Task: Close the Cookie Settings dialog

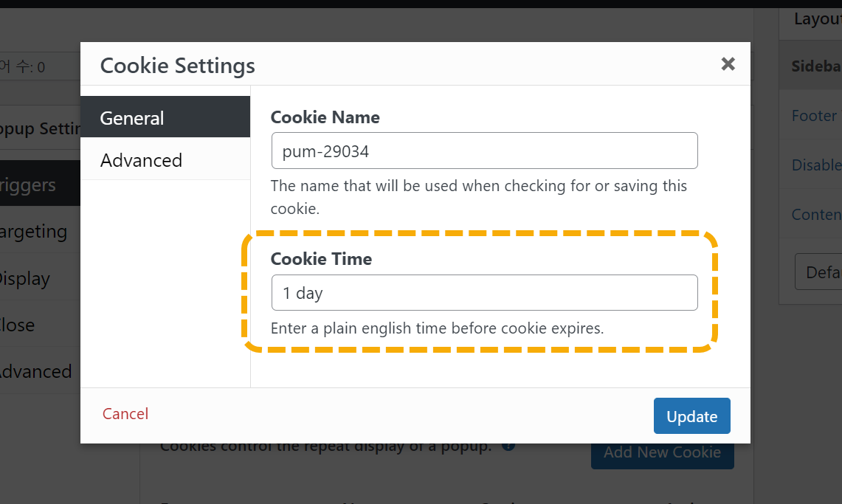Action: tap(728, 64)
